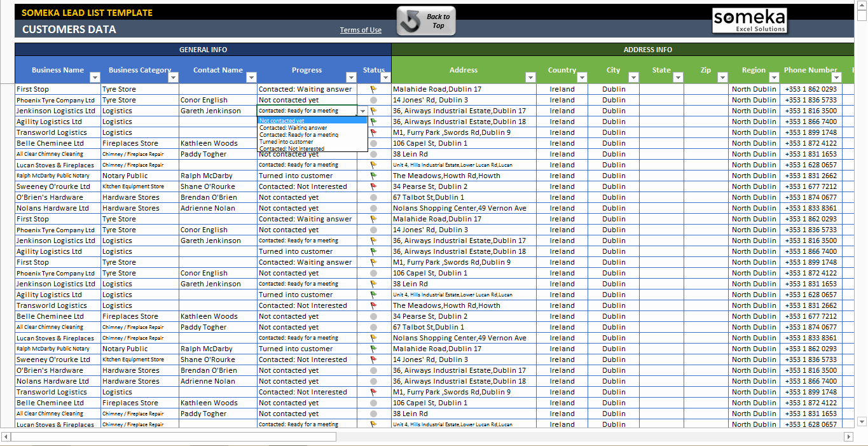Click the horizontal scrollbar thumb
This screenshot has width=868, height=446.
click(173, 436)
